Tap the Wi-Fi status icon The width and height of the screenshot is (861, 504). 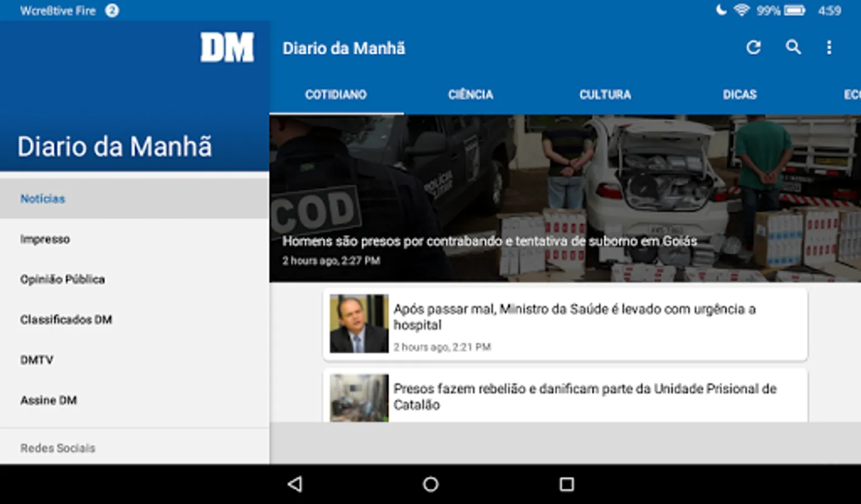coord(742,10)
